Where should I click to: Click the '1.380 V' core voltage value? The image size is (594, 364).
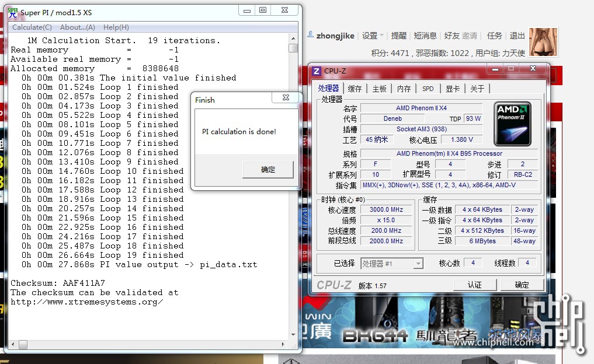tap(462, 139)
